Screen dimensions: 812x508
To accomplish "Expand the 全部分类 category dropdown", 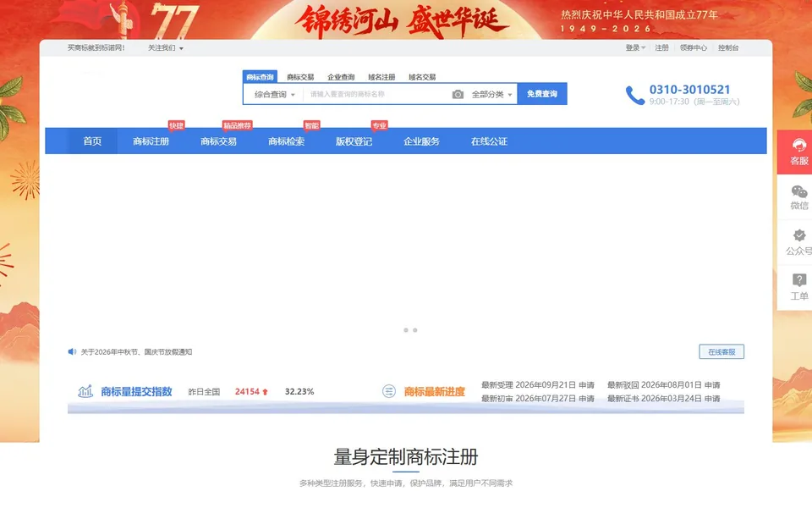I will pyautogui.click(x=491, y=94).
